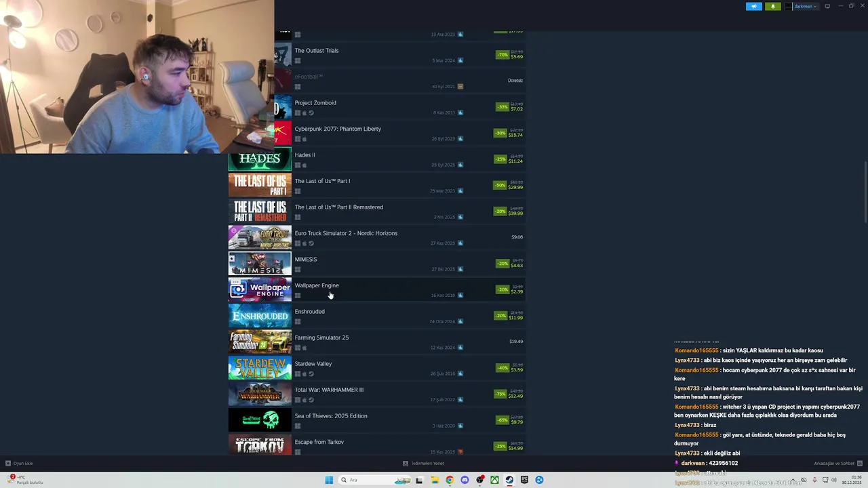Click the orange date-row icon beside Escape from Tarkov
The image size is (868, 488).
tap(460, 452)
